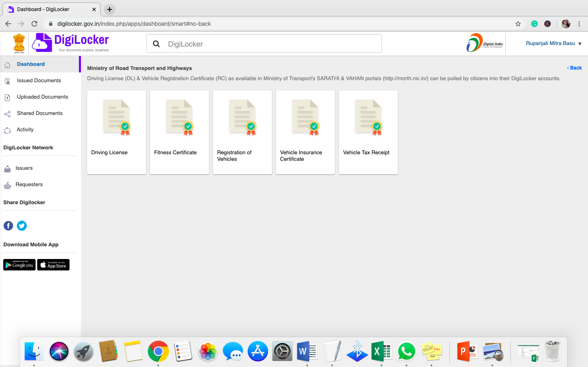
Task: Open the Chrome three-dot menu
Action: 579,24
